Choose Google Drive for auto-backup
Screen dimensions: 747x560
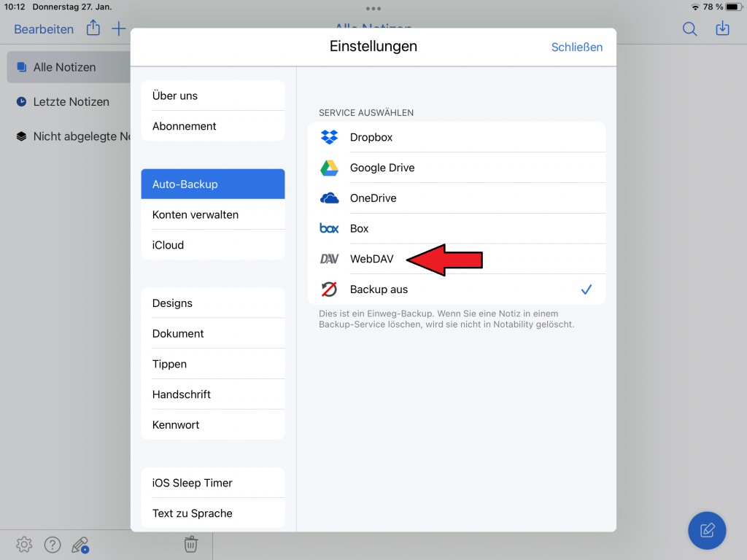(x=382, y=168)
